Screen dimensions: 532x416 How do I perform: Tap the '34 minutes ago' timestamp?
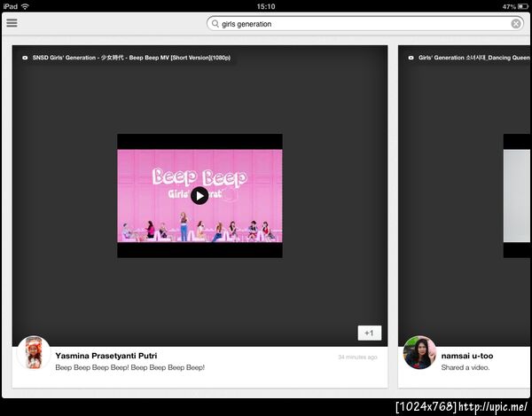(357, 357)
